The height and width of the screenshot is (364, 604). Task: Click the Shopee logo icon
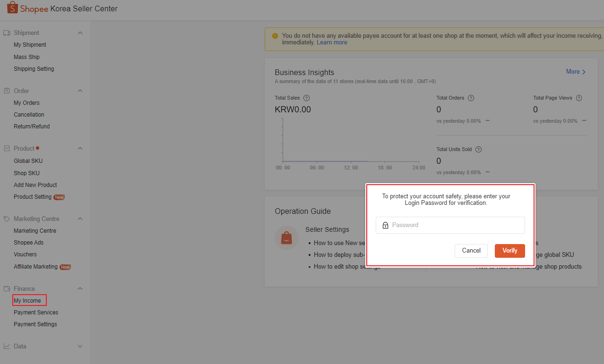[x=12, y=8]
